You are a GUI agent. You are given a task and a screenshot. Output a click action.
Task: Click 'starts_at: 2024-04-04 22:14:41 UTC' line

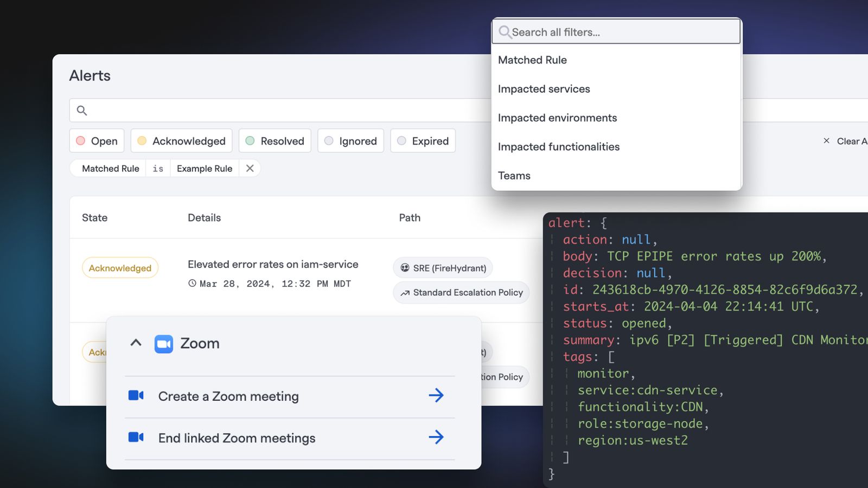coord(691,306)
